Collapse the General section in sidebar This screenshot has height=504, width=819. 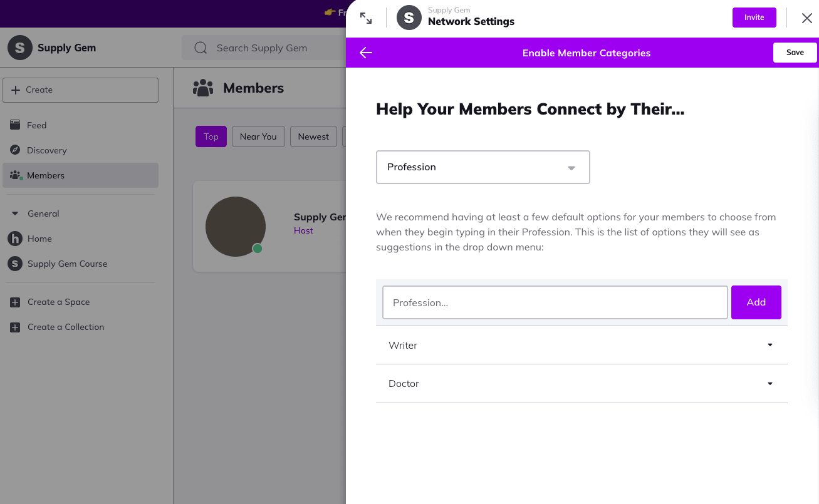point(15,213)
